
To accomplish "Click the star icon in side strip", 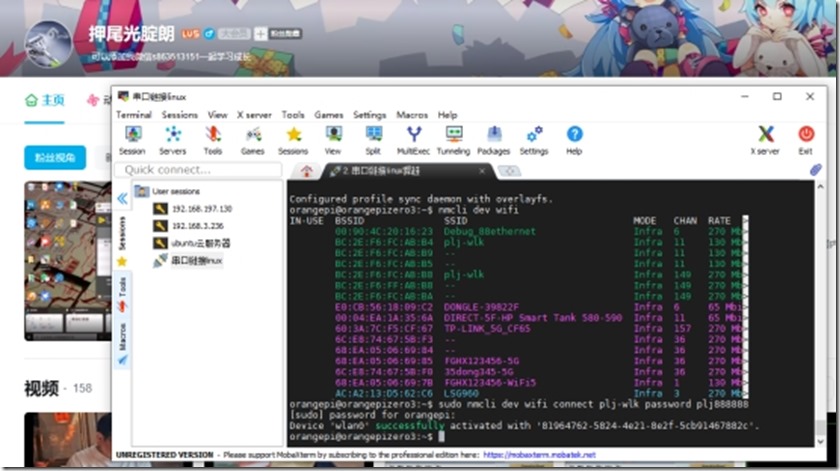I will coord(122,261).
